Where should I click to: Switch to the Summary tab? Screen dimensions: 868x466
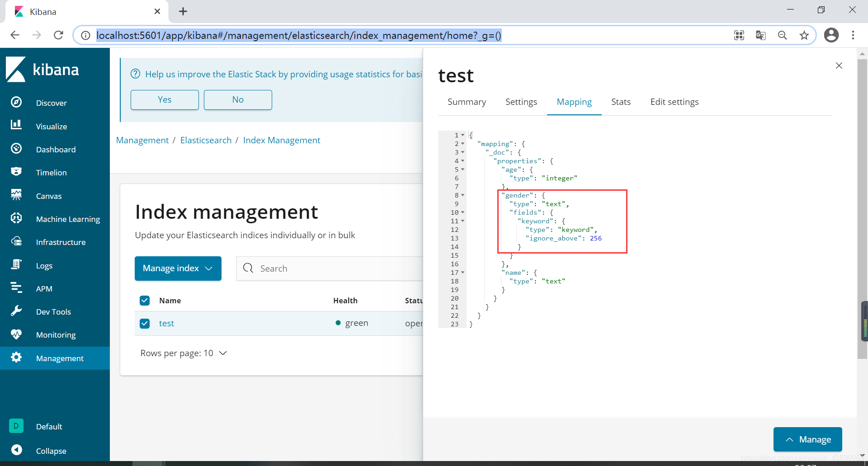[x=467, y=102]
